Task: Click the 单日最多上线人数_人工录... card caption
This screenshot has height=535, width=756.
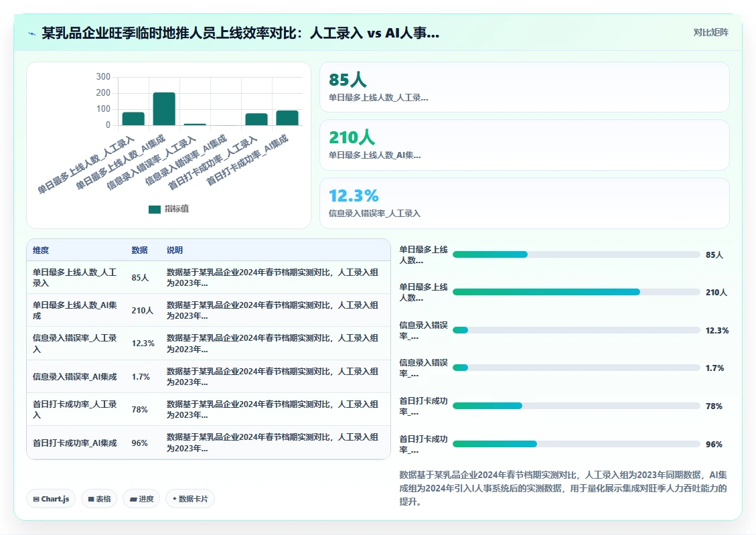Action: point(378,98)
